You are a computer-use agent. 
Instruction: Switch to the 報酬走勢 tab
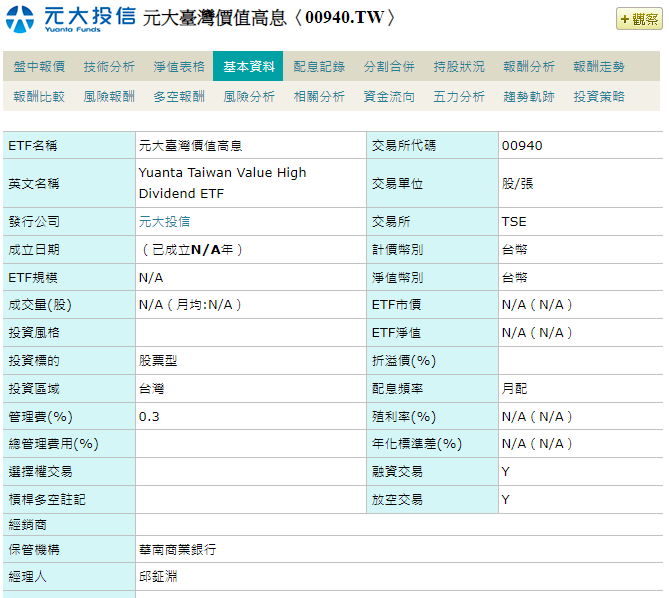[599, 67]
